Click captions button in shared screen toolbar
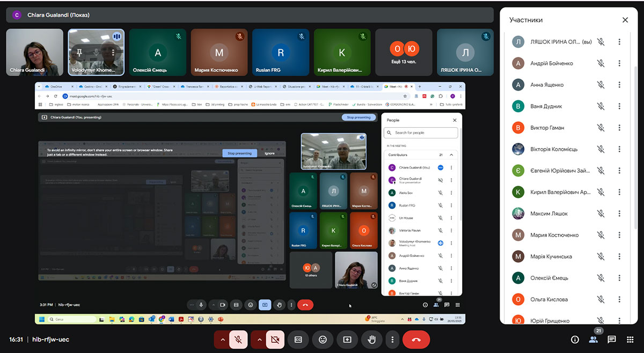The height and width of the screenshot is (353, 644). 236,305
